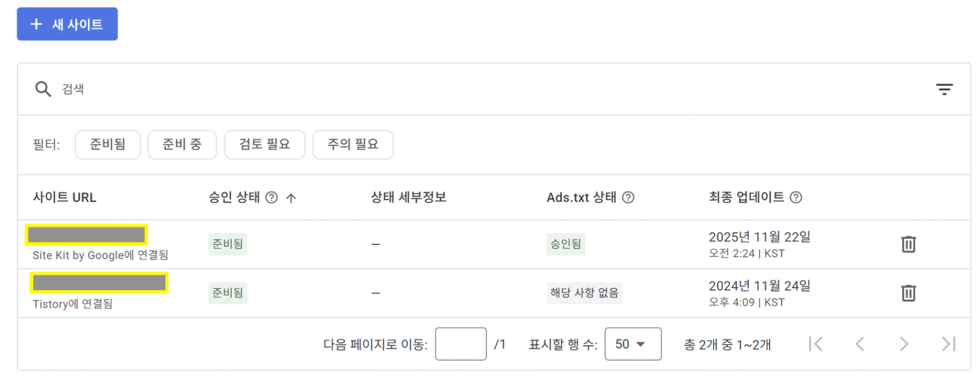The image size is (980, 390).
Task: Click the 새 사이트 button
Action: pyautogui.click(x=68, y=24)
